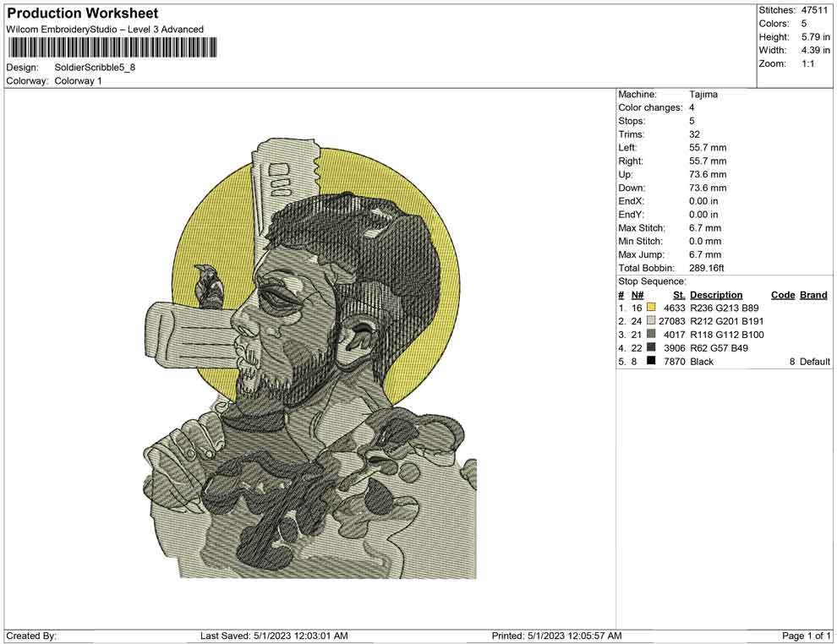This screenshot has height=644, width=837.
Task: Click the total bobbin value '289.16ft'
Action: (706, 268)
